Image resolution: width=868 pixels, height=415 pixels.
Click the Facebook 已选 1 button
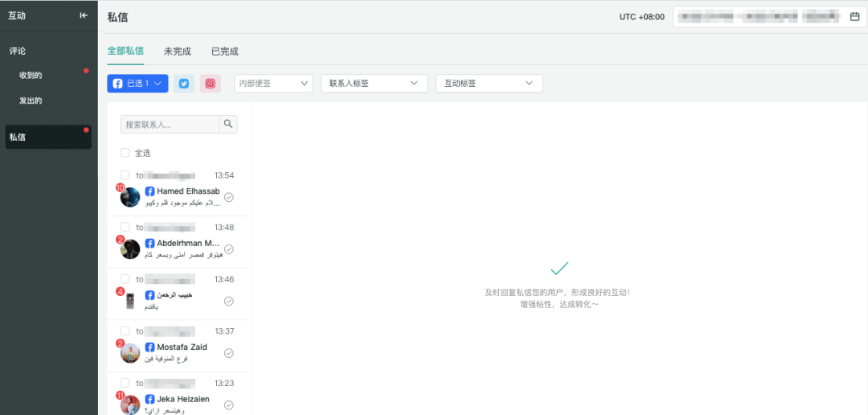click(x=137, y=84)
